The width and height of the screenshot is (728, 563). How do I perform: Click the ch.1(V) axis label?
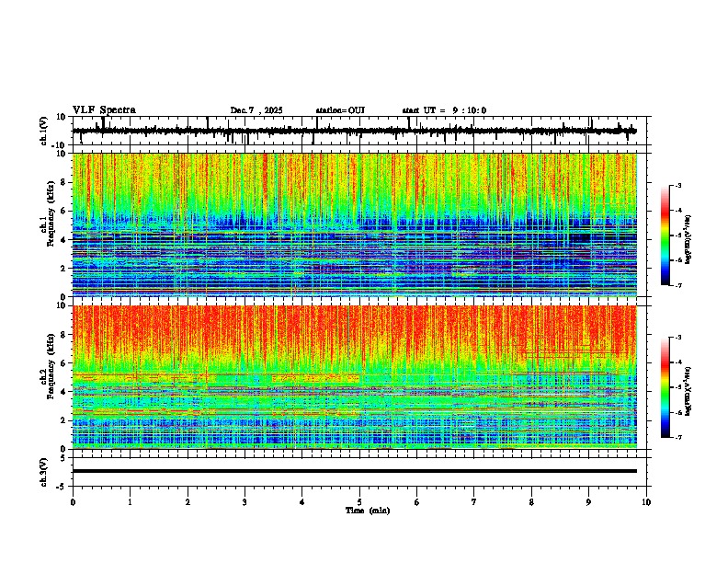pos(44,131)
